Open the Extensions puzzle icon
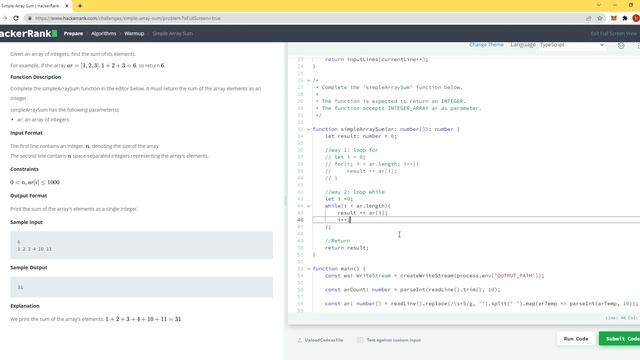640x360 pixels. [624, 18]
